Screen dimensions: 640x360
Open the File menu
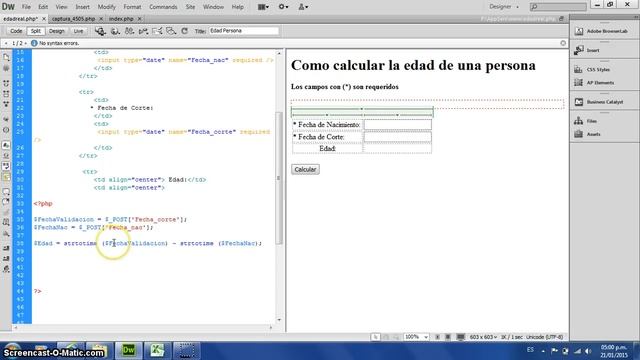(26, 7)
